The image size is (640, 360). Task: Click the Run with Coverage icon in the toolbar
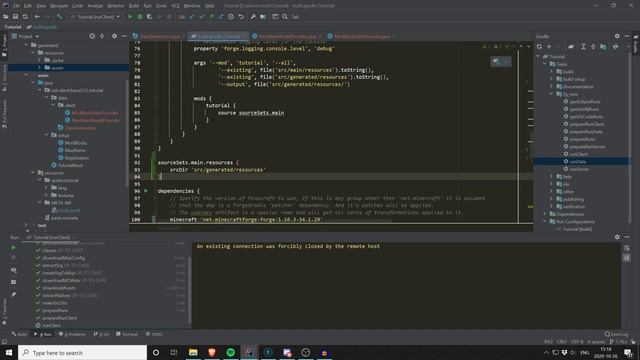pos(149,17)
